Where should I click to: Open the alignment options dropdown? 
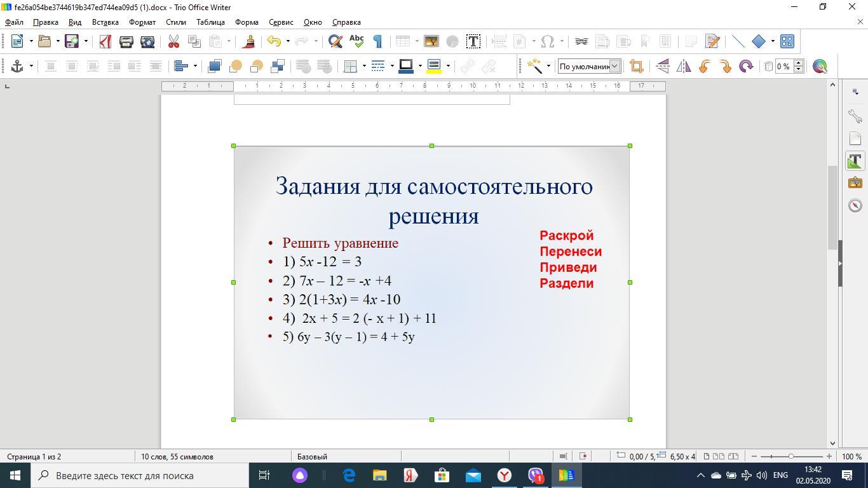coord(194,66)
